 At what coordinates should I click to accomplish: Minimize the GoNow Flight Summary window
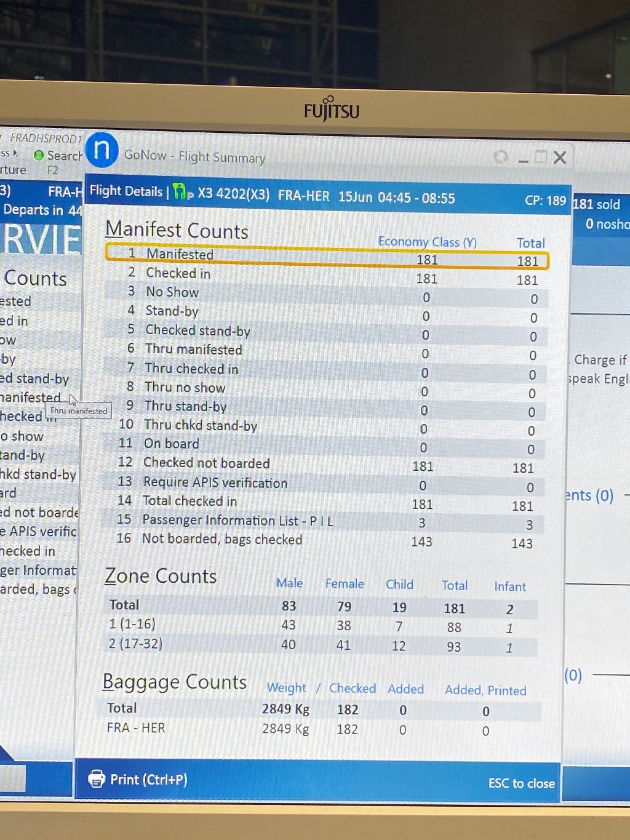pyautogui.click(x=523, y=159)
